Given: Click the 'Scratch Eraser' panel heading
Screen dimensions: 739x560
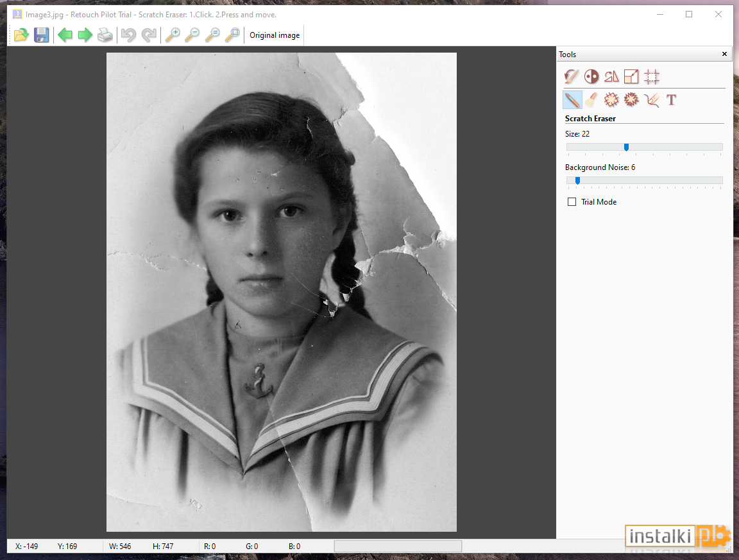Looking at the screenshot, I should (x=590, y=119).
